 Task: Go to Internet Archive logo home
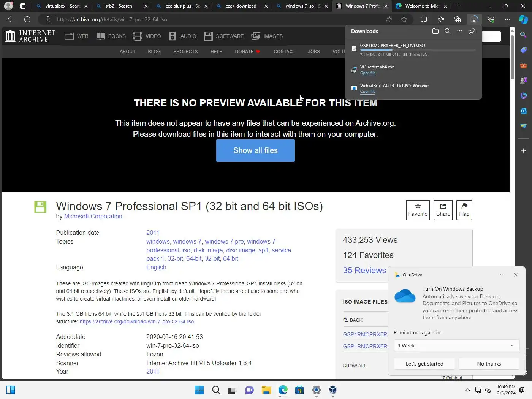pyautogui.click(x=30, y=36)
